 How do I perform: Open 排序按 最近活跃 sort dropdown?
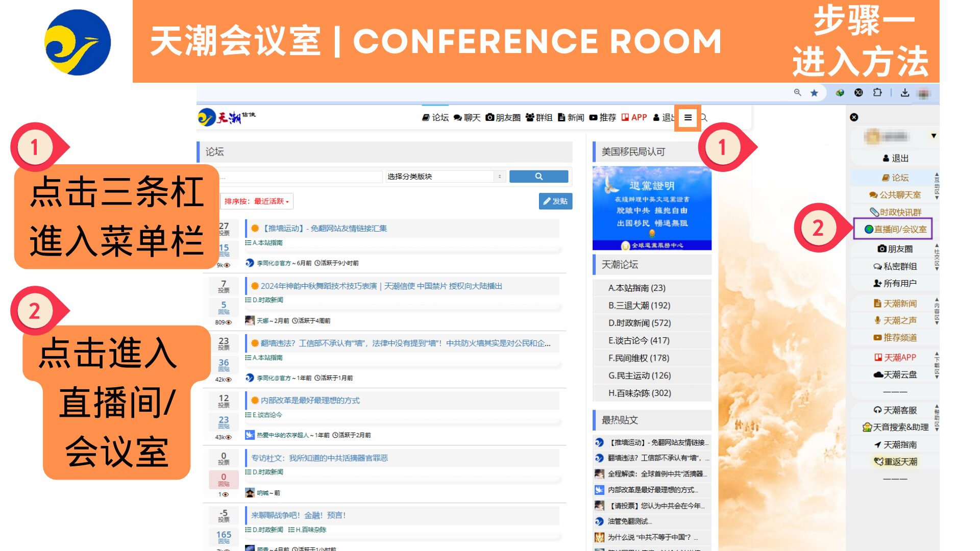click(x=256, y=201)
